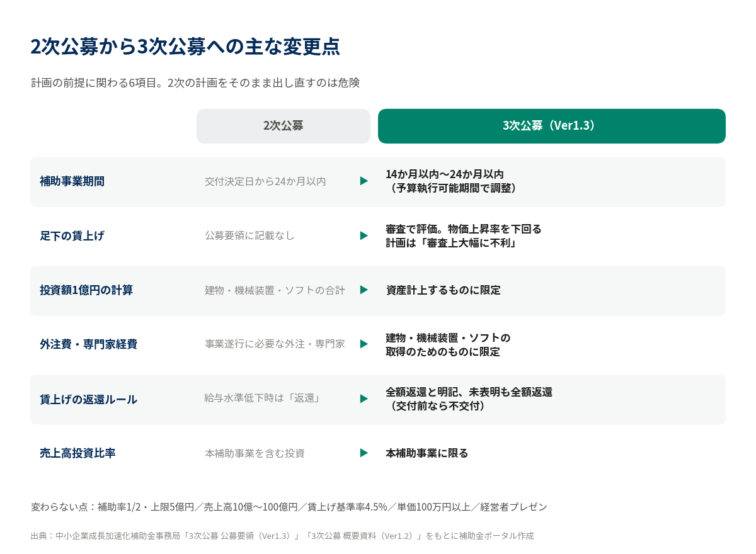Select the 3次公募（Ver1.3） column header
Viewport: 756px width, 554px height.
(x=552, y=126)
